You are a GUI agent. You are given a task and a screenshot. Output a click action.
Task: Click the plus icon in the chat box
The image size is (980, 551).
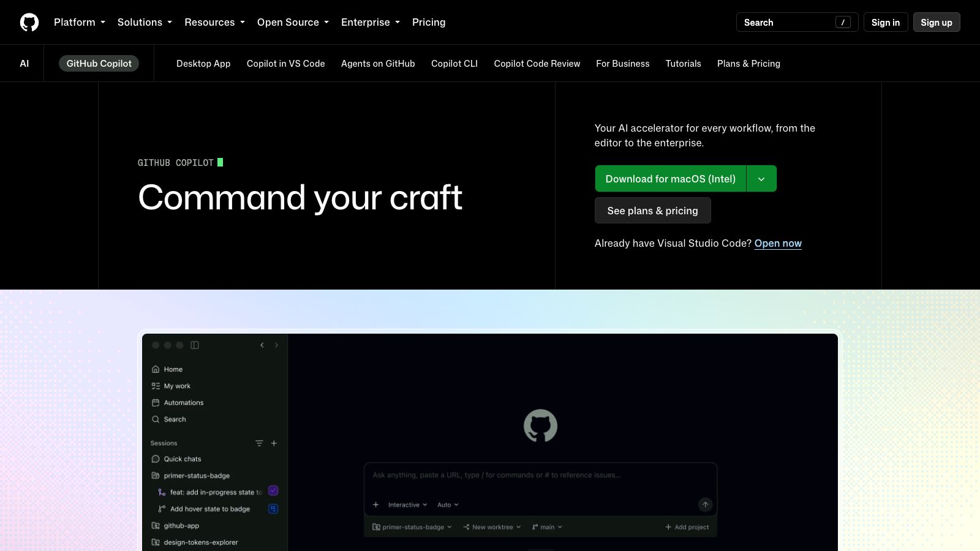pos(376,505)
